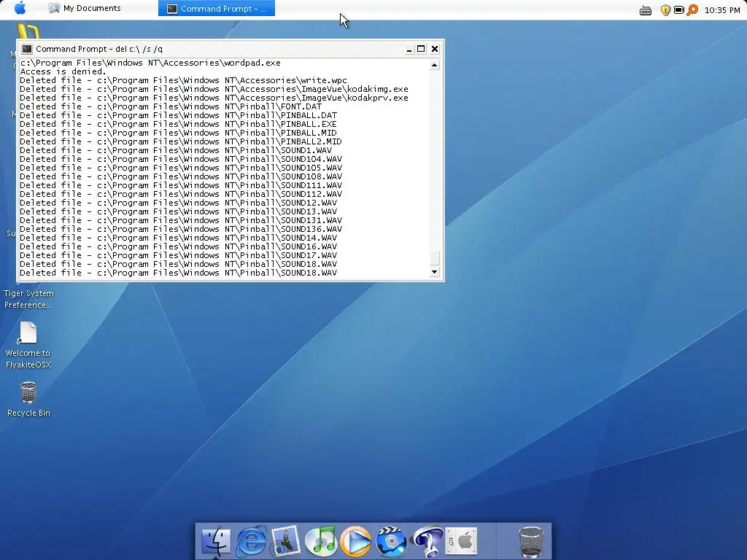Open the orange magnifier search icon
Image resolution: width=747 pixels, height=560 pixels.
click(692, 9)
